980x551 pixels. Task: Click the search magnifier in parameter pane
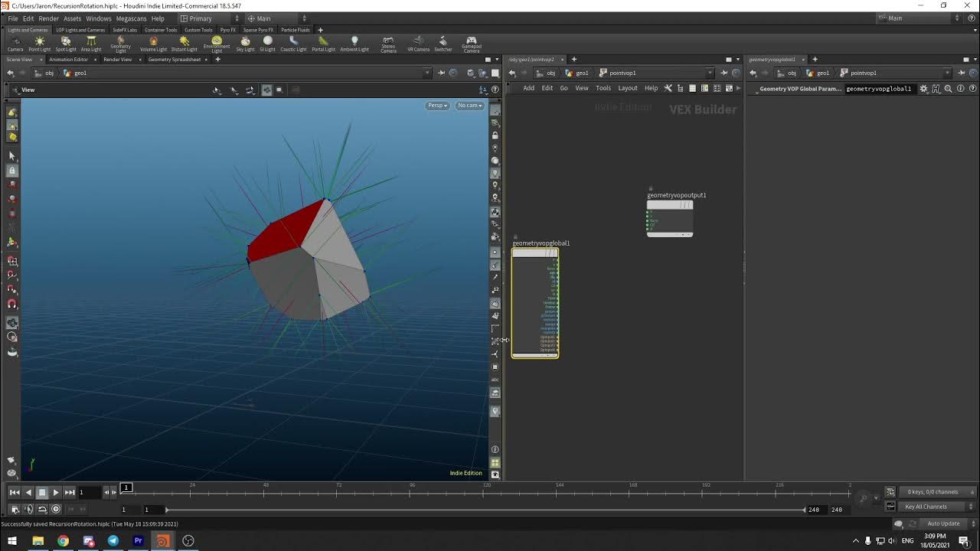[x=948, y=89]
